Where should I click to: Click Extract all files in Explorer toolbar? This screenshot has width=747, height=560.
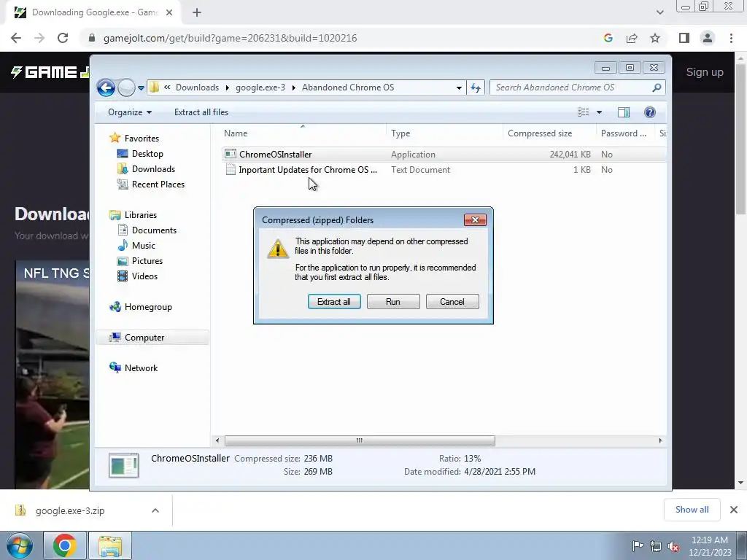tap(201, 112)
